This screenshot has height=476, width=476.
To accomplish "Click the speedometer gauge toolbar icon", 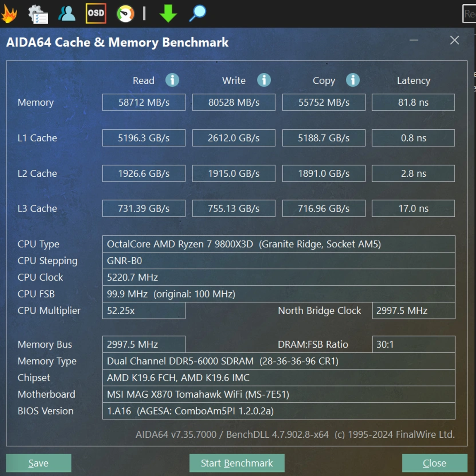I will [x=125, y=14].
